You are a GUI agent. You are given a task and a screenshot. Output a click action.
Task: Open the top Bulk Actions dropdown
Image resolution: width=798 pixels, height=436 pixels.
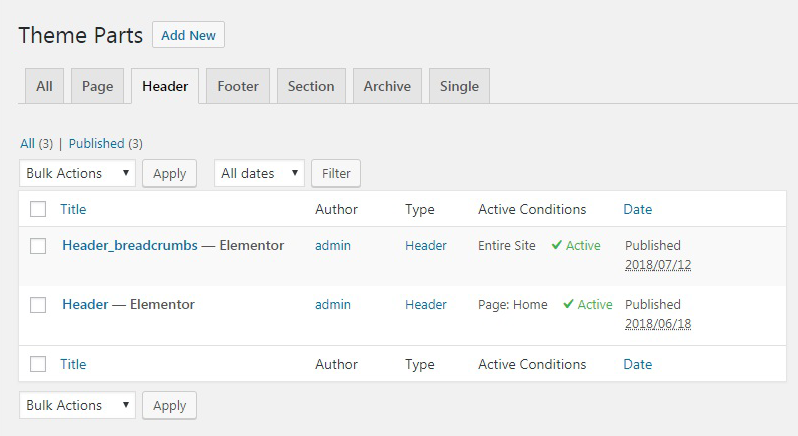[x=78, y=173]
